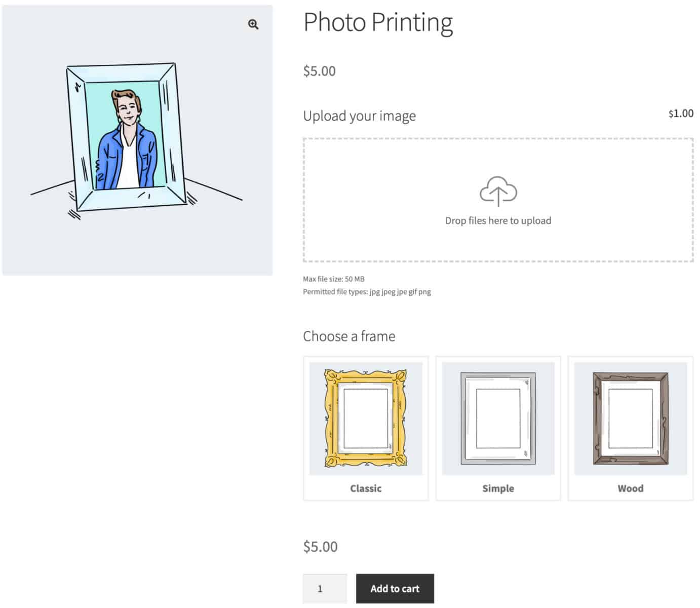The width and height of the screenshot is (700, 608).
Task: Click the drop files upload area
Action: (498, 199)
